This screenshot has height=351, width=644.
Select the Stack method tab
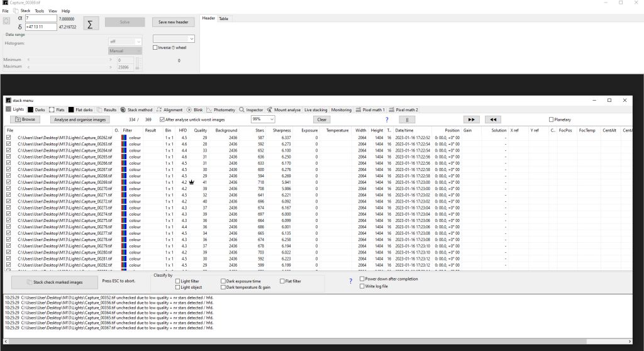tap(136, 109)
